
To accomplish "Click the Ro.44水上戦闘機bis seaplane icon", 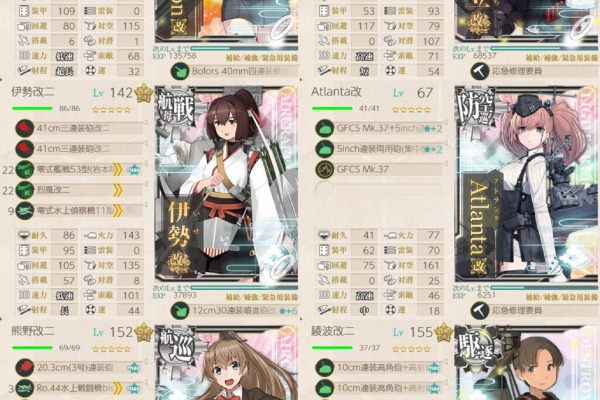I will pos(24,389).
